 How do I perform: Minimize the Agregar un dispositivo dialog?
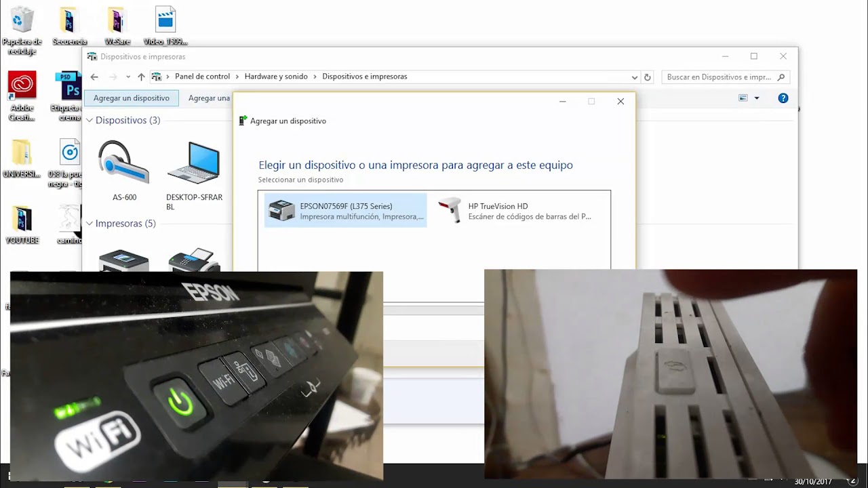(562, 102)
